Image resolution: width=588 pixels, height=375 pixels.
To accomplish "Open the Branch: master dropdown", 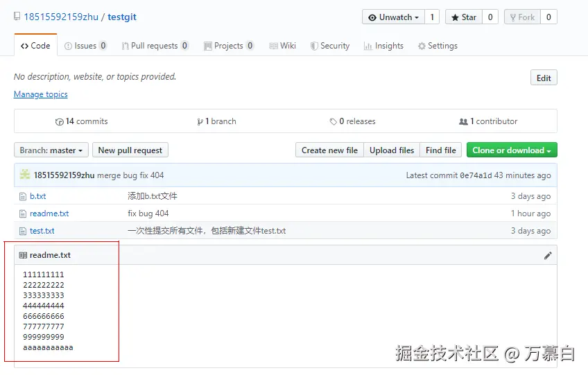I will click(x=51, y=150).
